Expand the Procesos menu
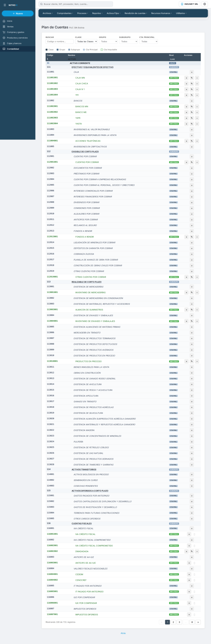This screenshot has height=644, width=211. click(83, 13)
